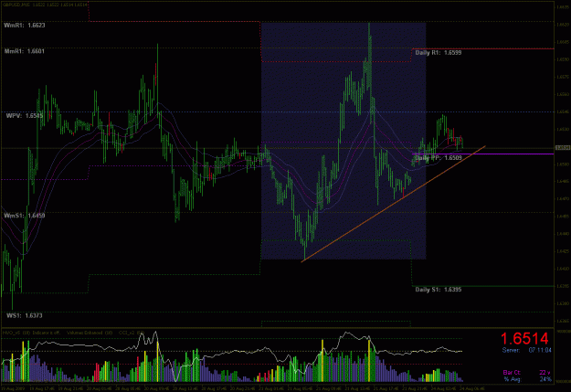The width and height of the screenshot is (571, 392).
Task: Click the large red 1.6514 price readout
Action: point(524,338)
